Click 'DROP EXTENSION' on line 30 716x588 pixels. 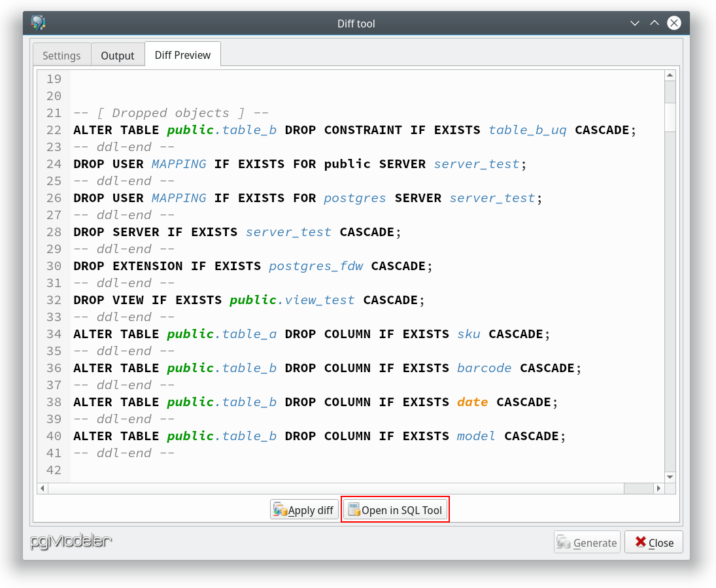tap(128, 266)
